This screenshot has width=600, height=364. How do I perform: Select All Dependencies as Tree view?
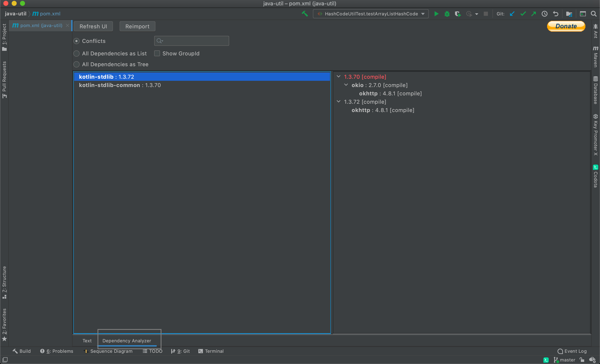pos(76,64)
